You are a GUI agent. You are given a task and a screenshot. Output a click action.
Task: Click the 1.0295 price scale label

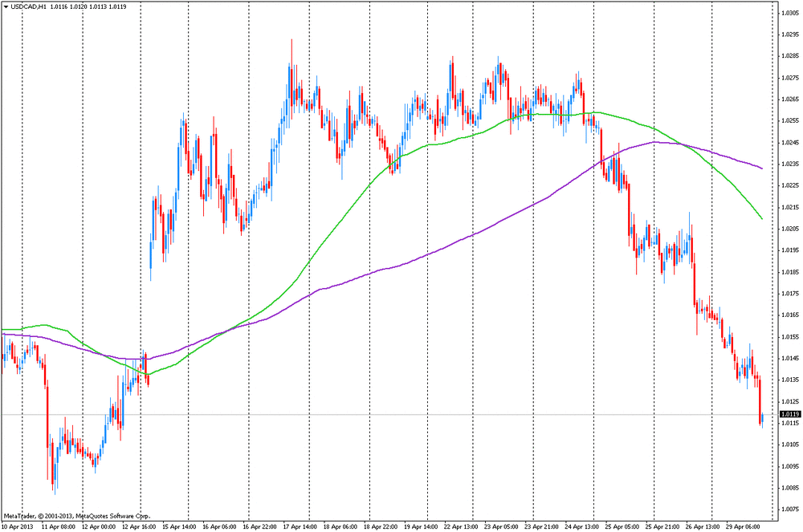click(x=791, y=35)
